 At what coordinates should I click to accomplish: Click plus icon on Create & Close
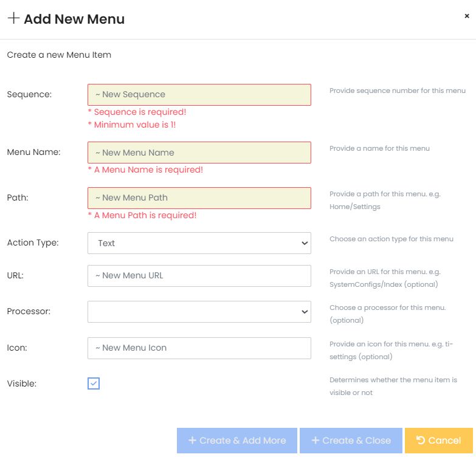pyautogui.click(x=315, y=441)
